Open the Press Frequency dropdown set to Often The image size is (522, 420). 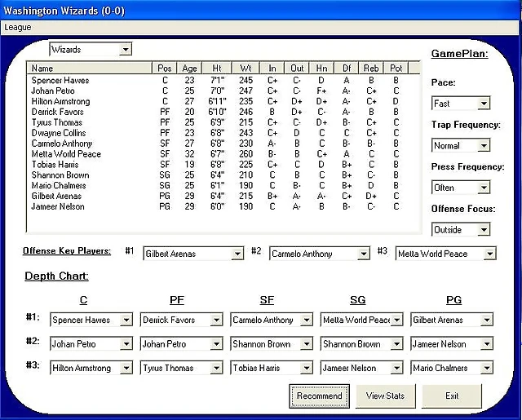pos(461,188)
